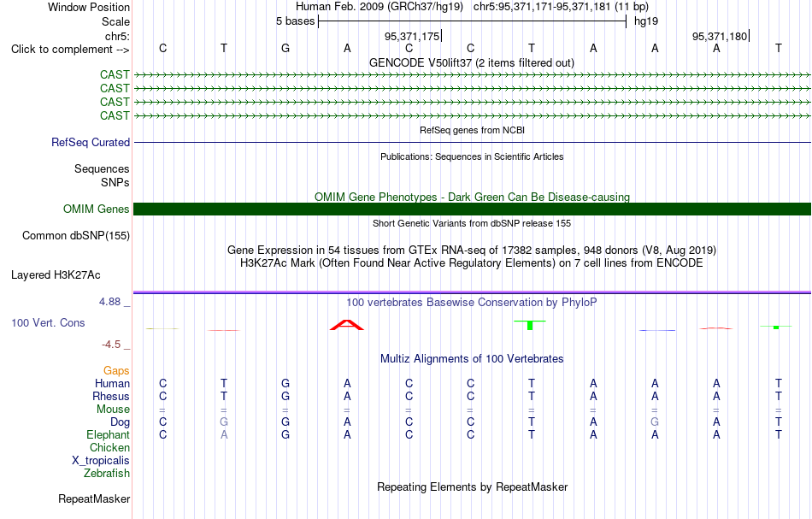
Task: Click the X_tropicalis species row label
Action: pyautogui.click(x=101, y=461)
